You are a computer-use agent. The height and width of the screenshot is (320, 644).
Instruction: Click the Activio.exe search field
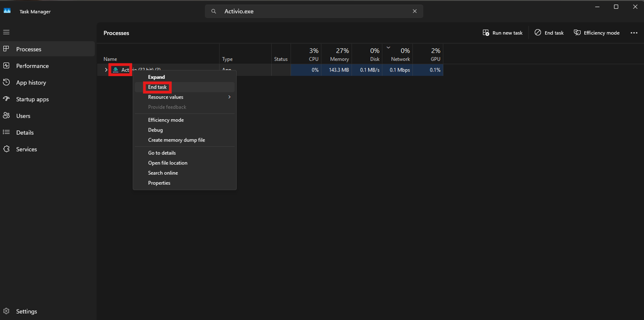point(312,11)
